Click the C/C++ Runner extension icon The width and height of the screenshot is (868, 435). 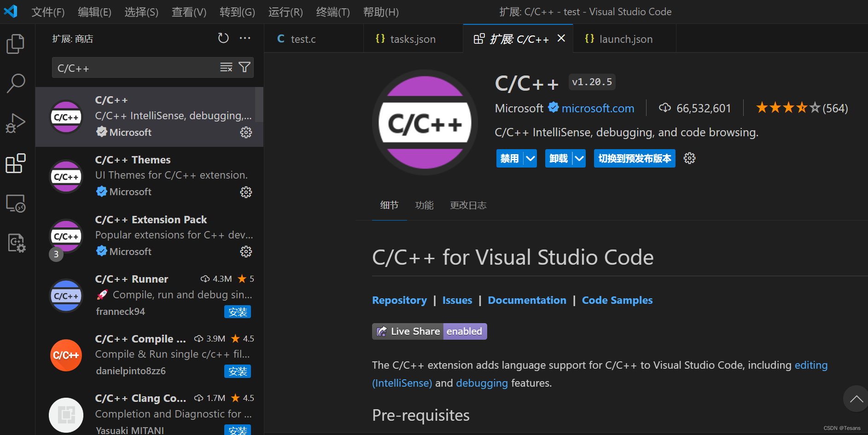coord(66,296)
